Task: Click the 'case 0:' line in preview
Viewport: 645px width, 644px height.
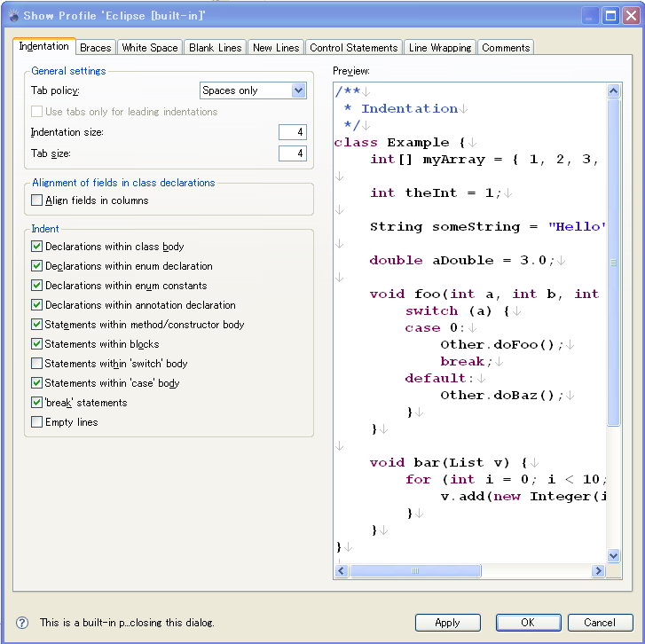Action: (435, 327)
